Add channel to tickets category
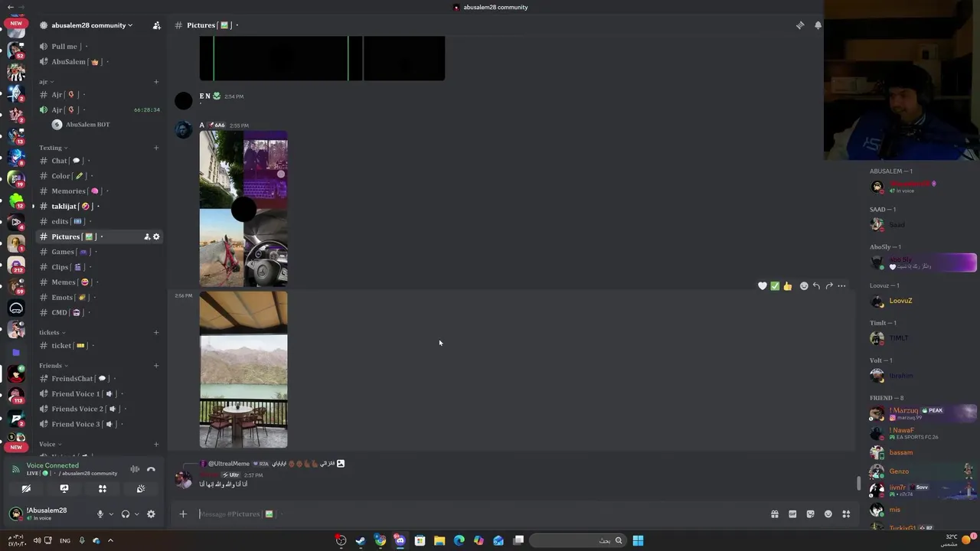 (x=156, y=332)
